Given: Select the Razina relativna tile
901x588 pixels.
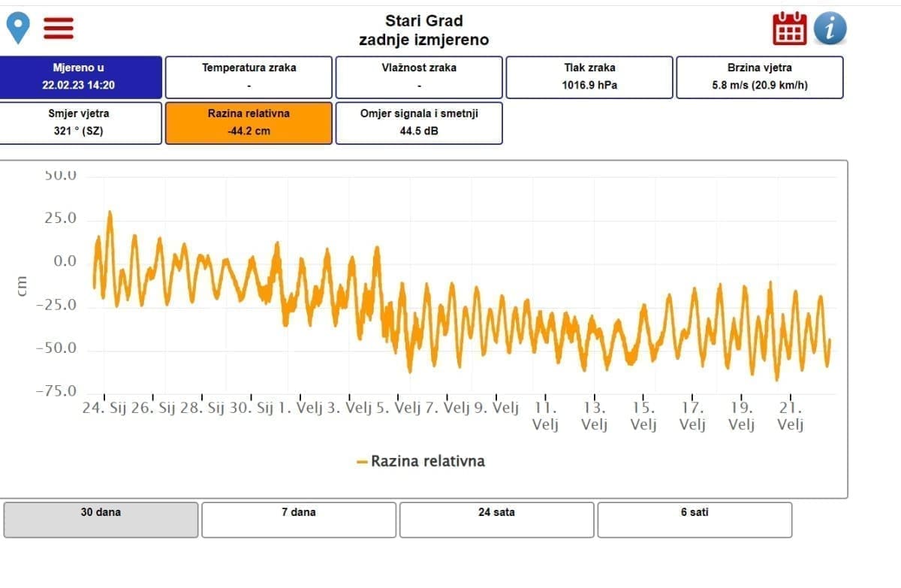Looking at the screenshot, I should (249, 122).
